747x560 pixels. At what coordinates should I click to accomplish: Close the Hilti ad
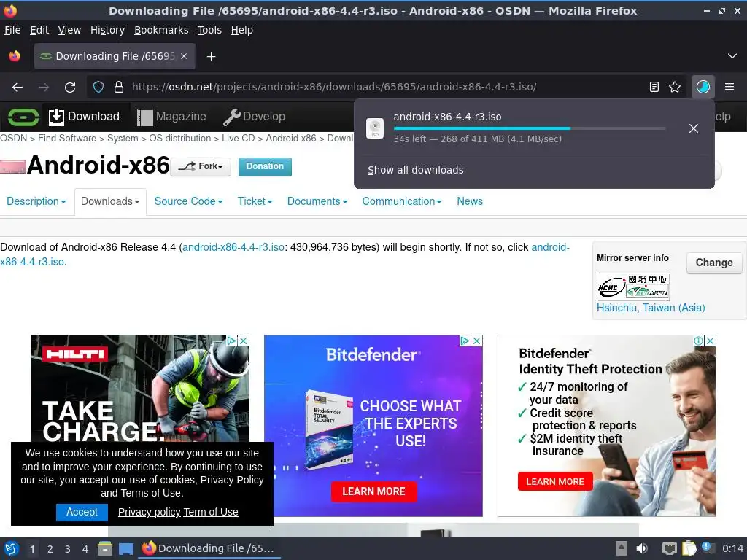[x=244, y=341]
